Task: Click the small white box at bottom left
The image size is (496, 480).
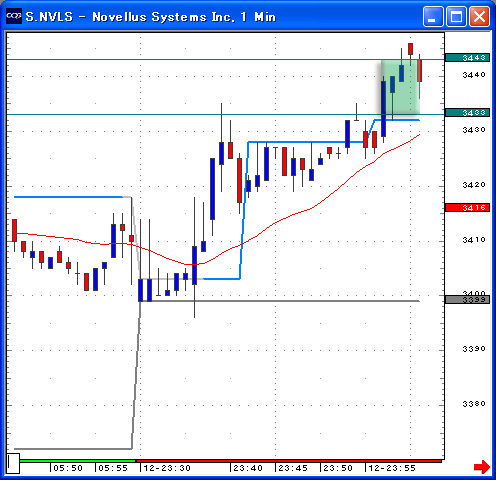Action: 13,463
